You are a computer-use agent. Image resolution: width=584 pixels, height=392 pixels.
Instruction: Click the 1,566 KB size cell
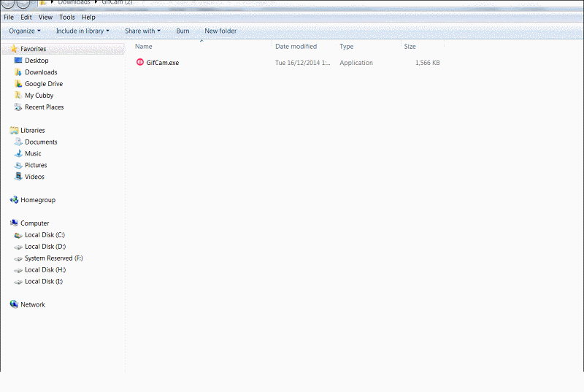[x=427, y=63]
